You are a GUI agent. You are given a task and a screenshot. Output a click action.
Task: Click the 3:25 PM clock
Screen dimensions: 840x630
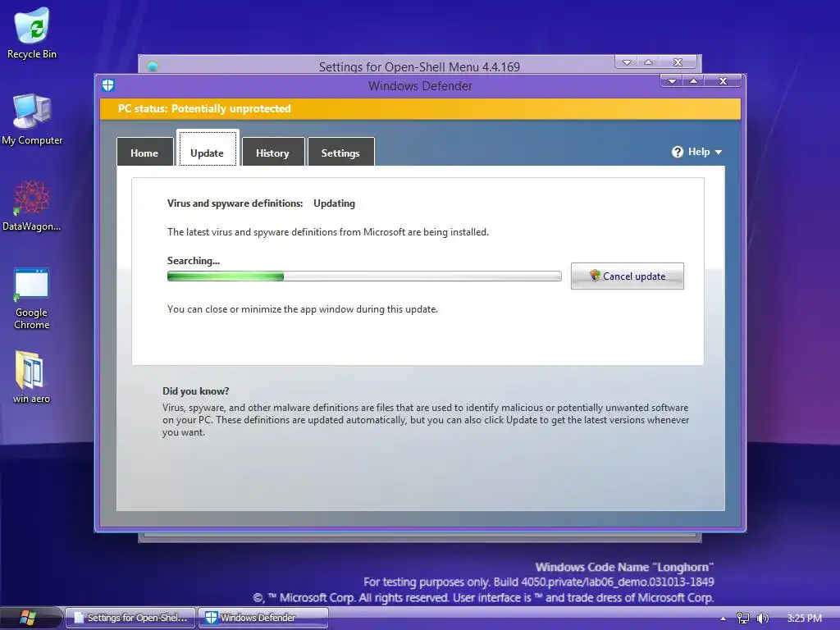(804, 619)
